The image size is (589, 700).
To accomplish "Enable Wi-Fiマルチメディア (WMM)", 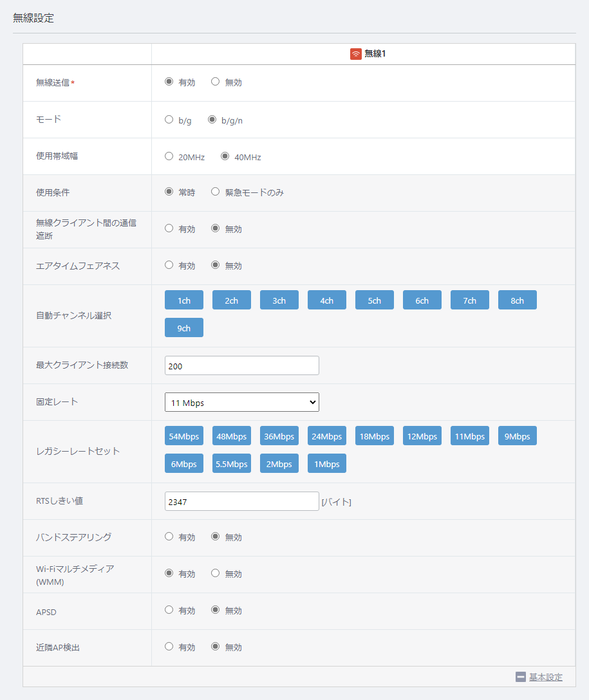I will click(169, 573).
